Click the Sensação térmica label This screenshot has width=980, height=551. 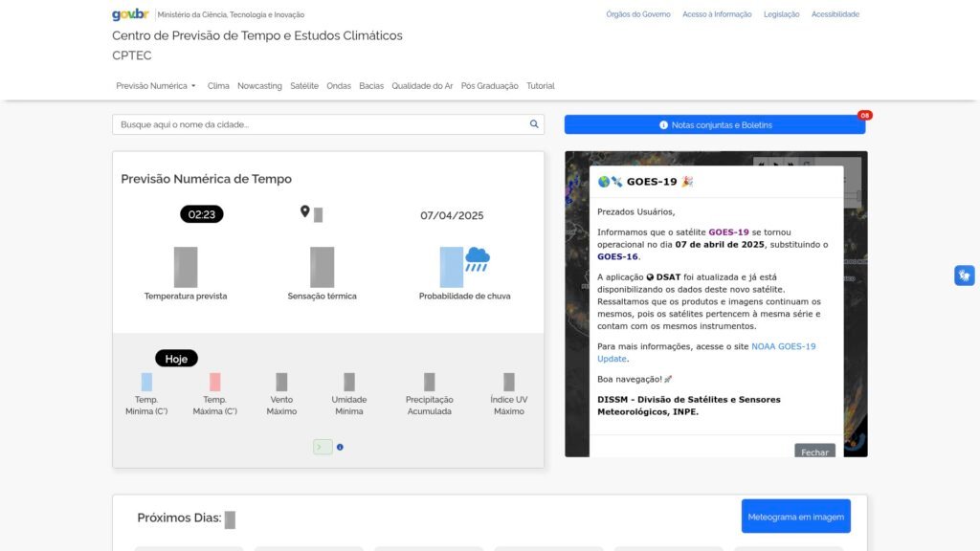(x=322, y=297)
